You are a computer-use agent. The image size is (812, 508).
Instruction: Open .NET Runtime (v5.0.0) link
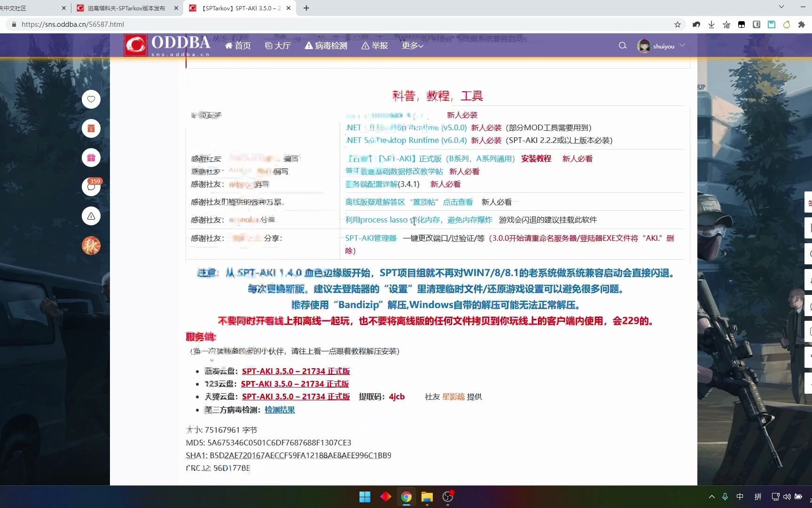[406, 127]
